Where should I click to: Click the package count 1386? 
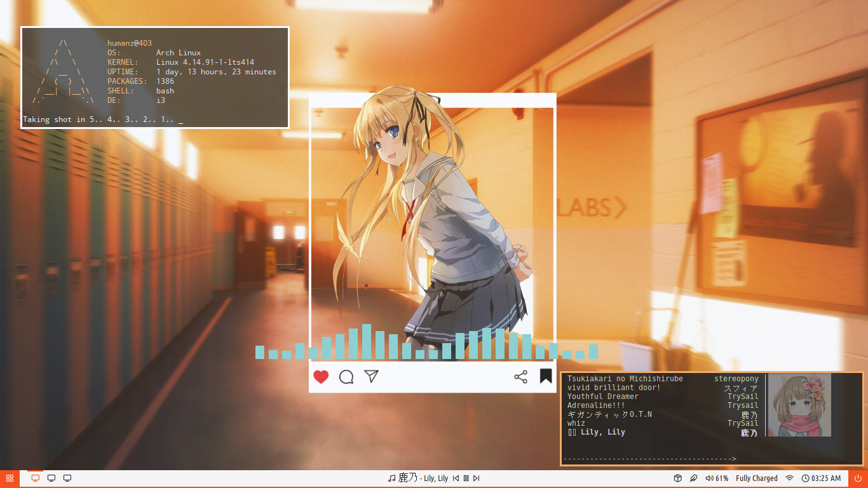(165, 81)
